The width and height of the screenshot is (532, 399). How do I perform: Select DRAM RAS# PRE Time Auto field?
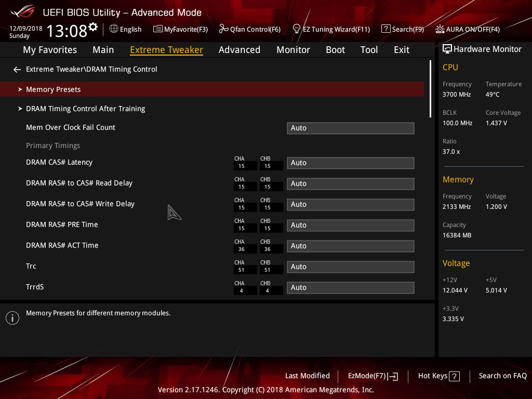click(x=351, y=225)
